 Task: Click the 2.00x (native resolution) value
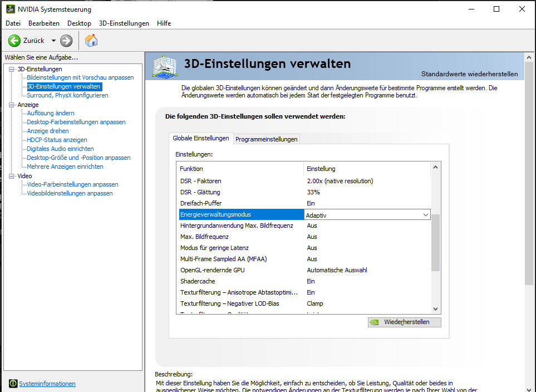pyautogui.click(x=340, y=181)
